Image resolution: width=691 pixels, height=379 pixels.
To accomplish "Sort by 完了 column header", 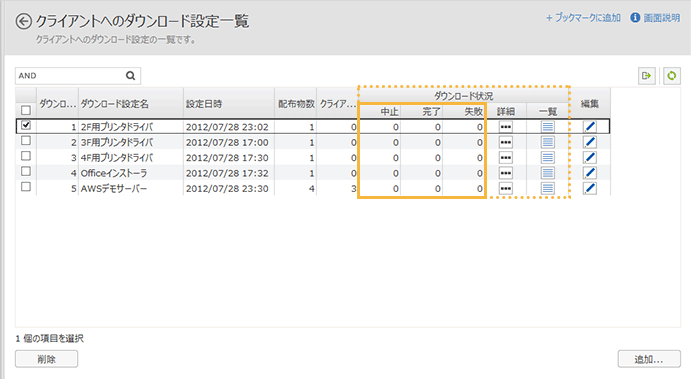I will [x=422, y=111].
